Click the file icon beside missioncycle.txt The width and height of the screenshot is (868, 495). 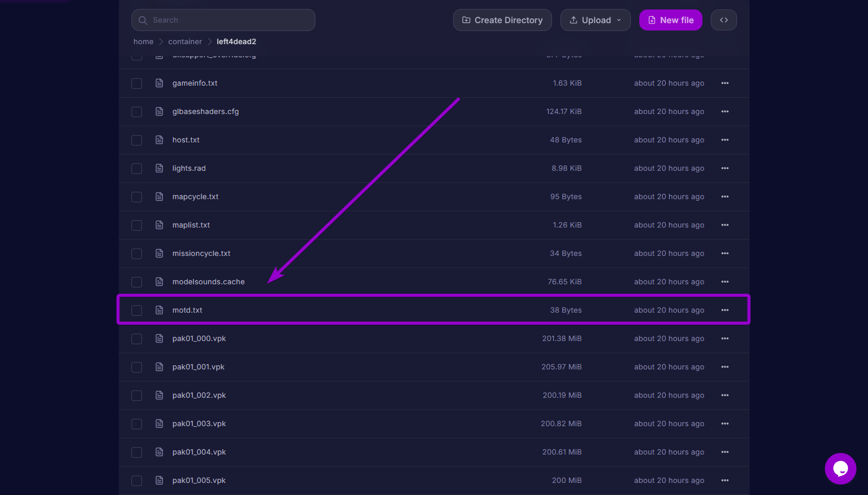click(159, 253)
